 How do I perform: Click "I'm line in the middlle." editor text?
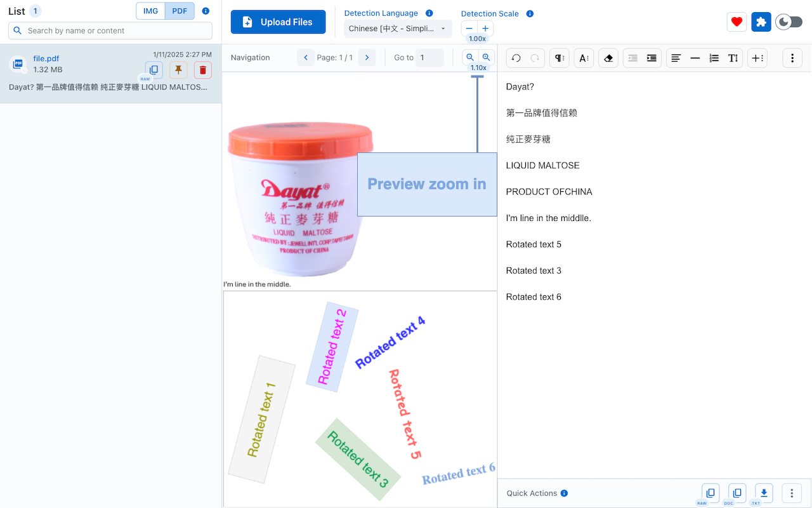(549, 218)
